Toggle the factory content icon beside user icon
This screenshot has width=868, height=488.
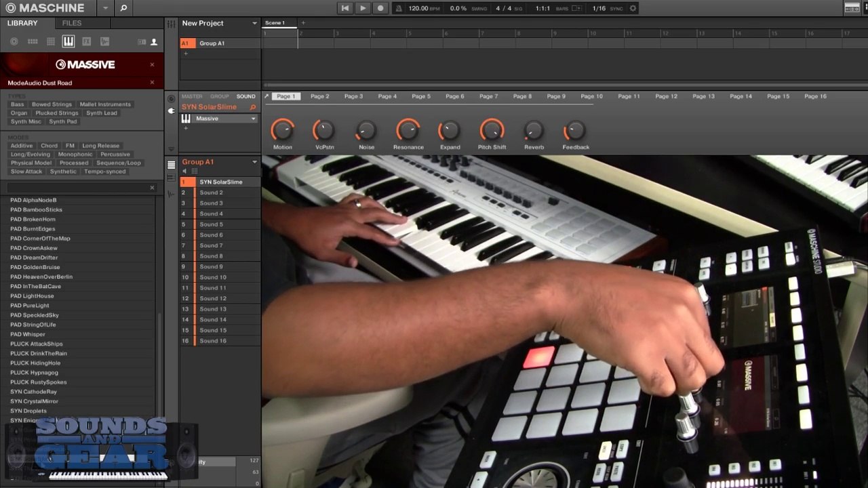[x=142, y=41]
